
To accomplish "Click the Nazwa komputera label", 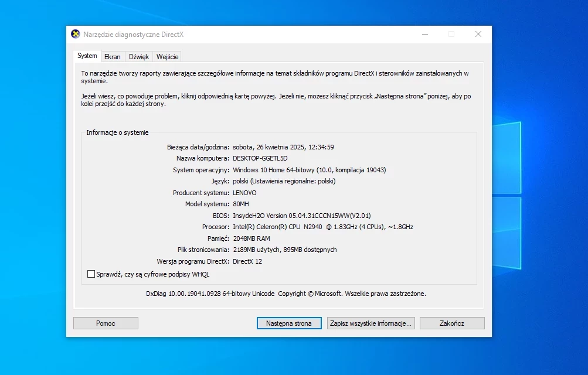I will tap(202, 158).
